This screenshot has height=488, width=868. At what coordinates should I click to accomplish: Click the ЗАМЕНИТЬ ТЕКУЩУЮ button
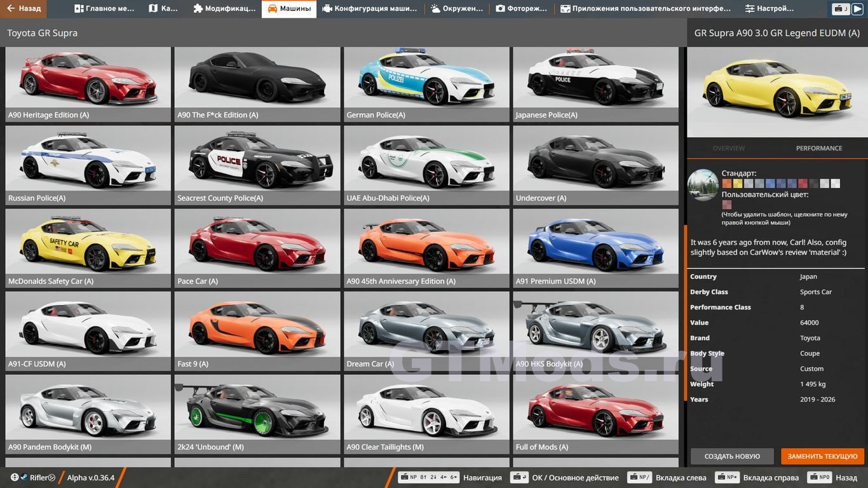pos(823,456)
